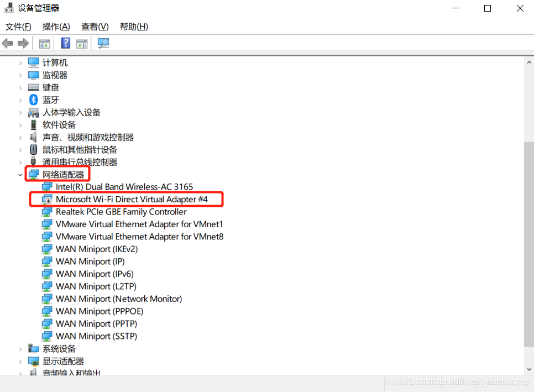The width and height of the screenshot is (534, 392).
Task: Click the Bluetooth 蓝牙 icon
Action: [x=33, y=100]
